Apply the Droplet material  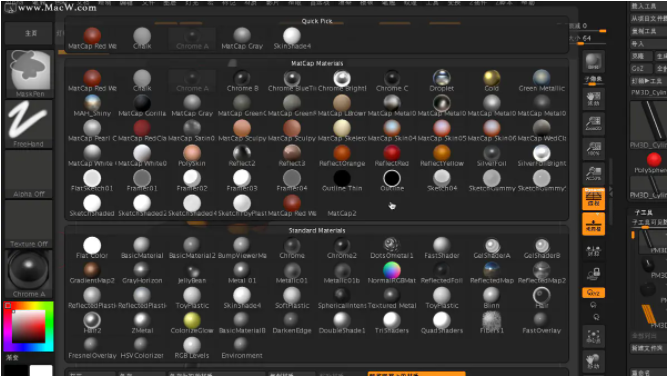[x=442, y=81]
